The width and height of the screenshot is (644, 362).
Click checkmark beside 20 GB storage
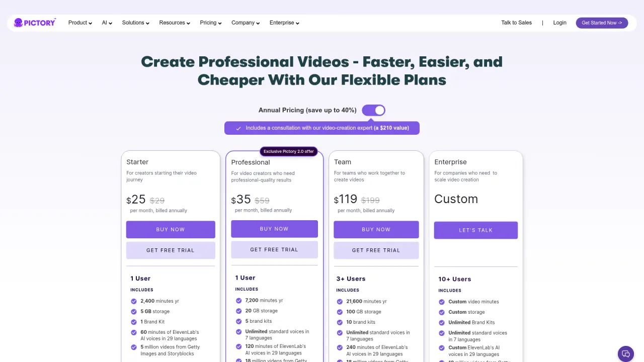pyautogui.click(x=238, y=311)
